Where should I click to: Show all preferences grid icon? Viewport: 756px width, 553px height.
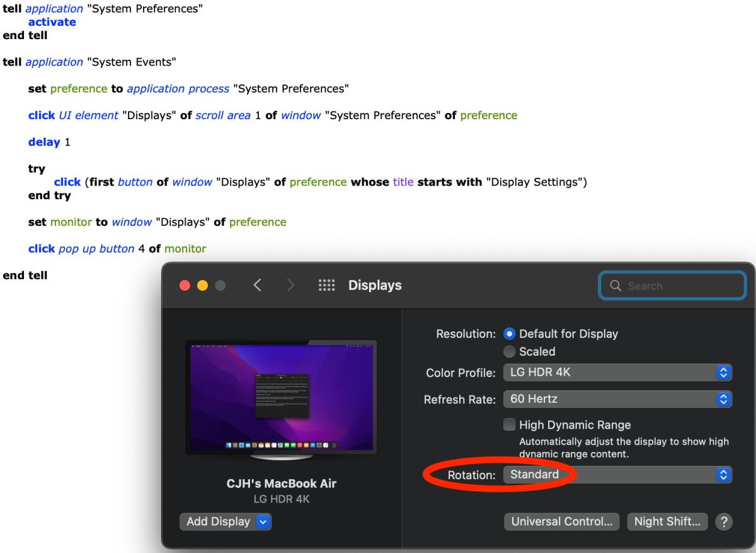326,285
